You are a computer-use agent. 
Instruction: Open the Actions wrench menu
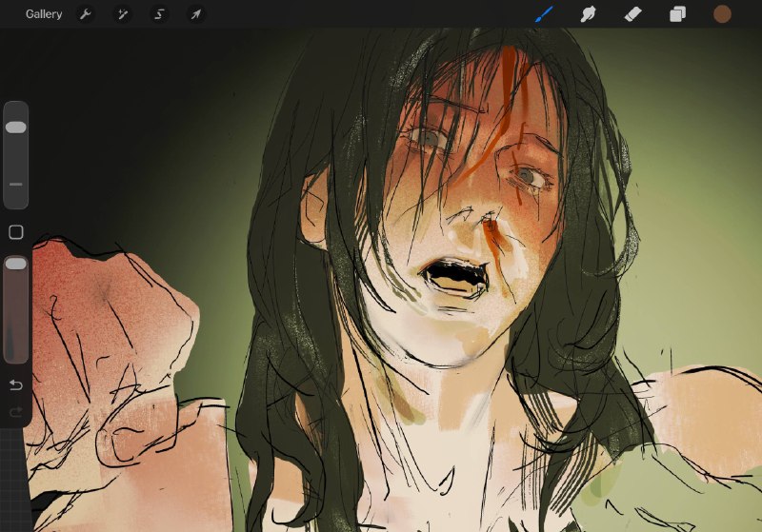point(86,14)
